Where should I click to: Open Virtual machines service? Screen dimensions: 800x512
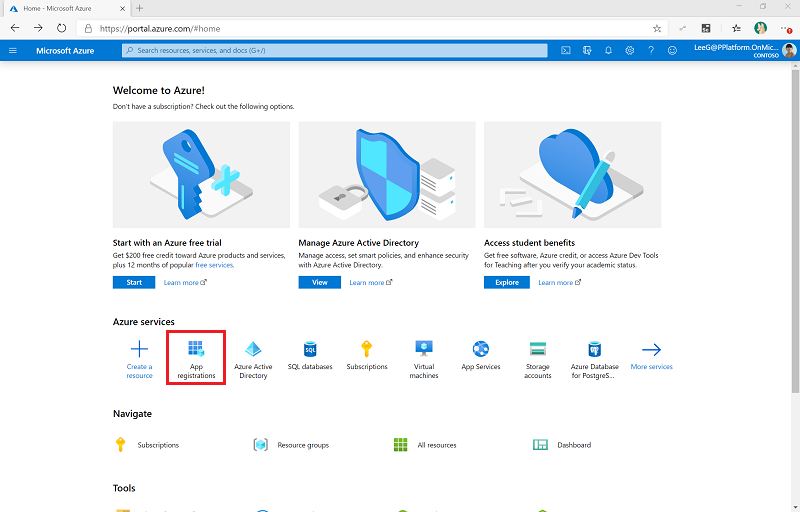(x=424, y=360)
